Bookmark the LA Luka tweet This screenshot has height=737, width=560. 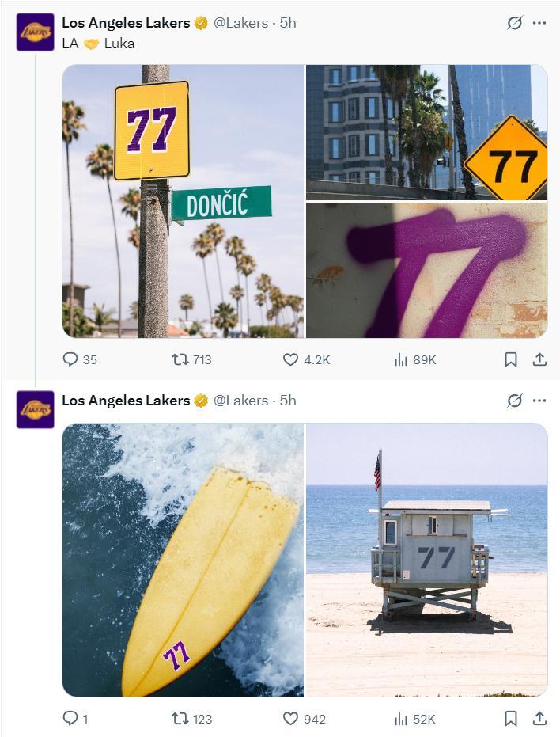coord(511,359)
